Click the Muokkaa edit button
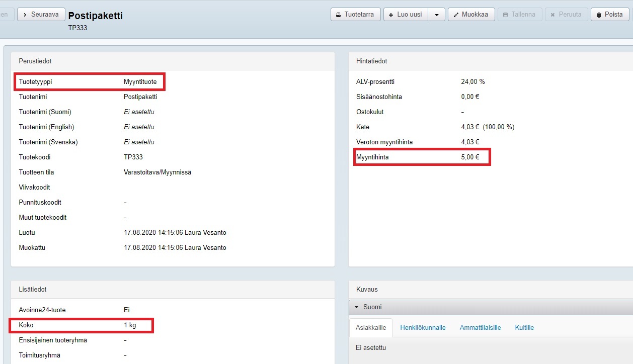 [x=471, y=15]
